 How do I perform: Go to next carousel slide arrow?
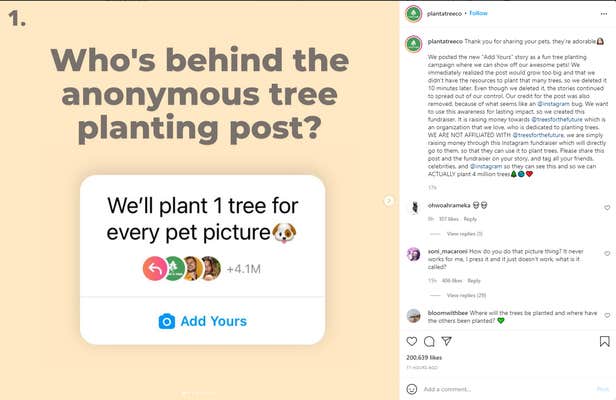point(389,200)
